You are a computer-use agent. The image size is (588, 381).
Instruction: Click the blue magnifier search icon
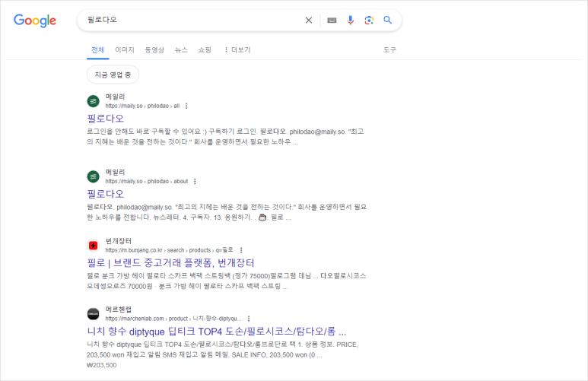[388, 21]
